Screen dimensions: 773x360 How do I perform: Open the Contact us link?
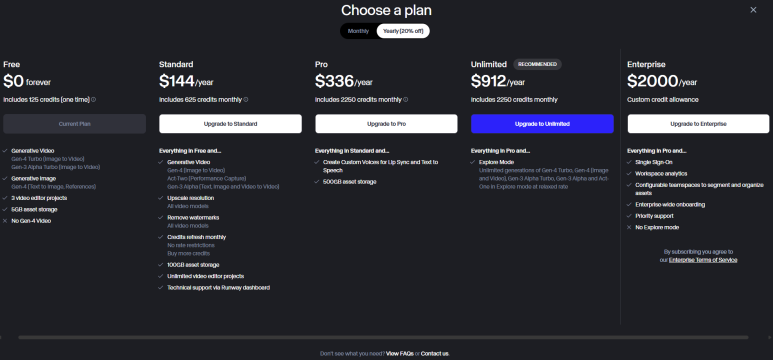pyautogui.click(x=434, y=354)
